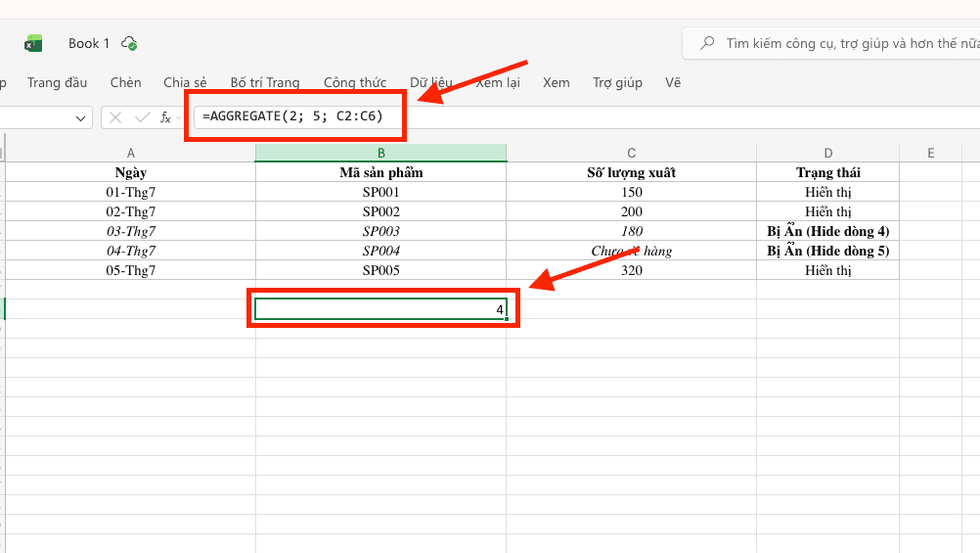Click the Book 1 file name
Image resolution: width=980 pixels, height=553 pixels.
tap(89, 43)
